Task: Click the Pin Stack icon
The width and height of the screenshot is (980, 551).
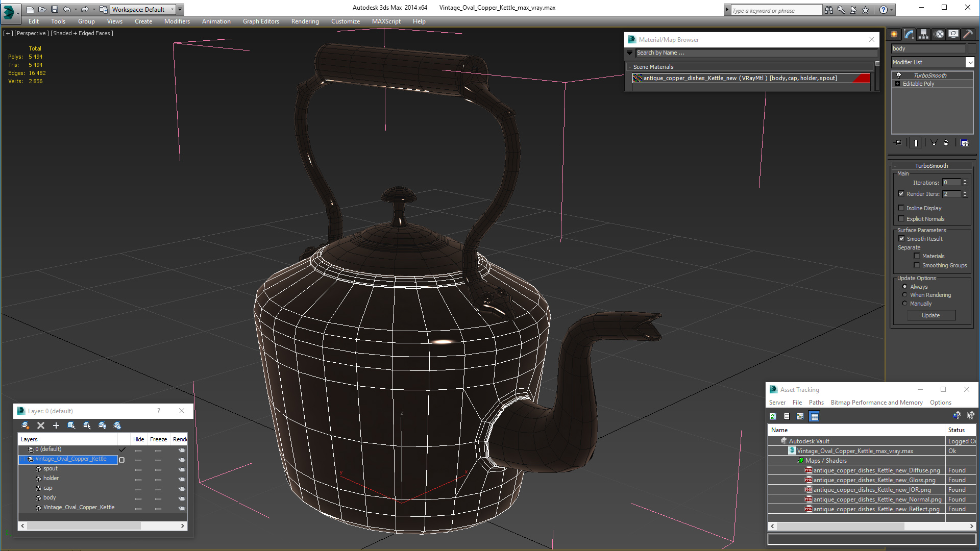Action: [898, 143]
